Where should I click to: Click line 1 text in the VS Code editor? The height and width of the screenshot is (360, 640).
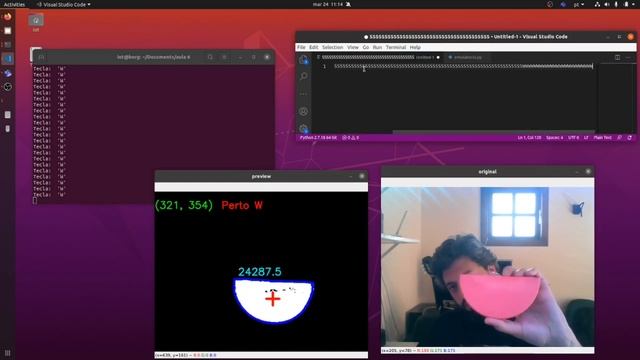coord(463,66)
